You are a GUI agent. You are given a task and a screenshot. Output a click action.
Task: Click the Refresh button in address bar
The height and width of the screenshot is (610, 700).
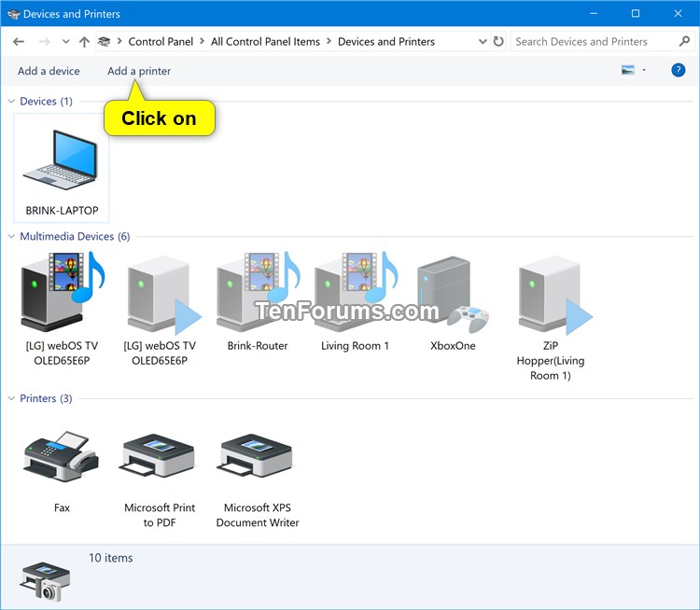coord(498,41)
